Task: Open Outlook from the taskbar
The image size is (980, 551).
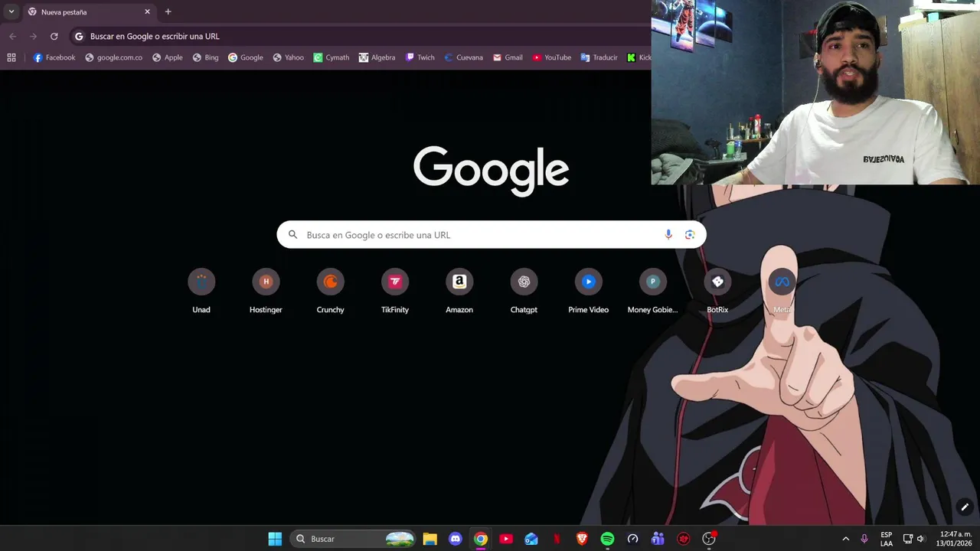Action: click(x=531, y=539)
